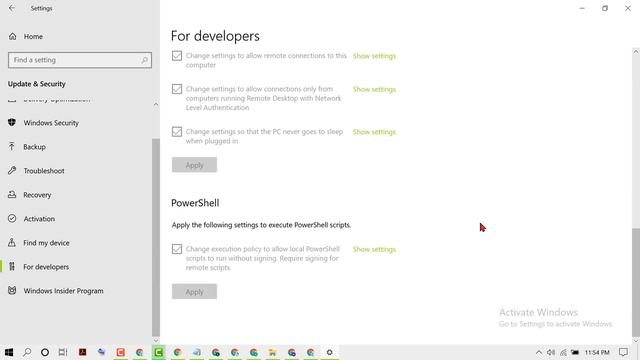Viewport: 640px width, 360px height.
Task: Click the main page scrollbar thumb
Action: pyautogui.click(x=636, y=282)
